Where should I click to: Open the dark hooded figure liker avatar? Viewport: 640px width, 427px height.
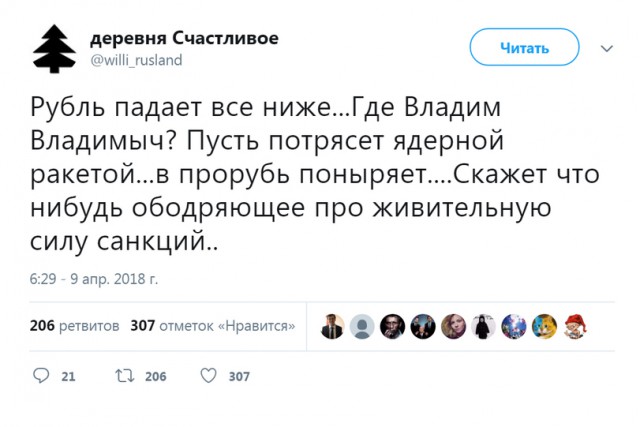481,325
